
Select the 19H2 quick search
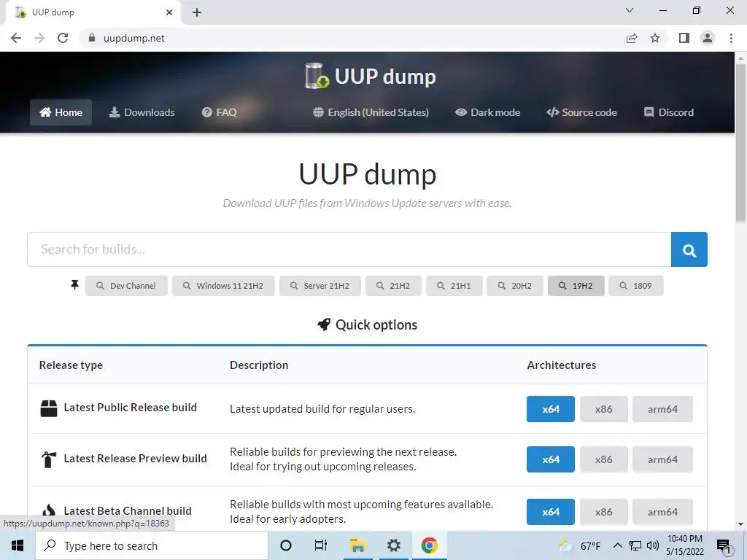(x=576, y=286)
